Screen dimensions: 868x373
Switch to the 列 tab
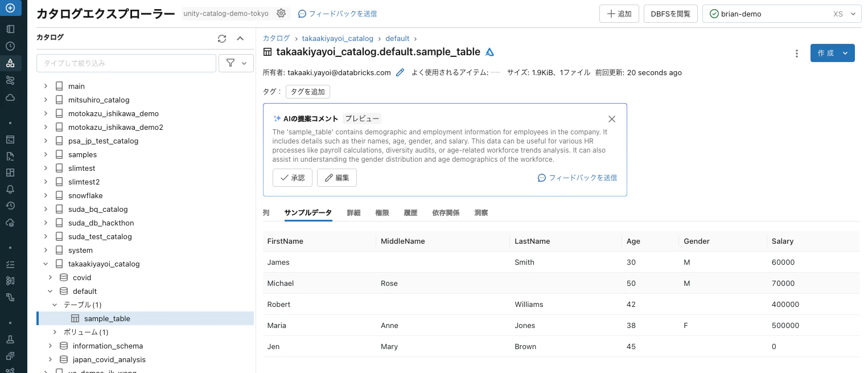(x=266, y=213)
